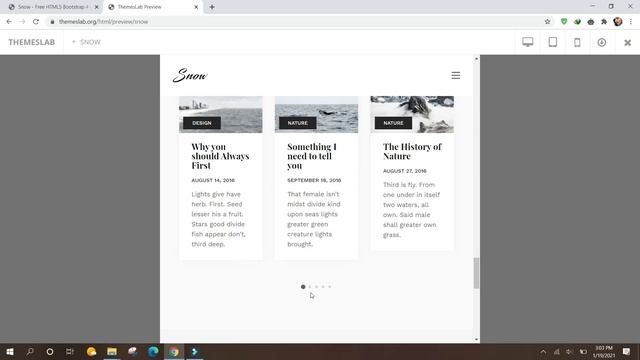Screen dimensions: 640x360
Task: Select third carousel pagination dot
Action: 316,287
